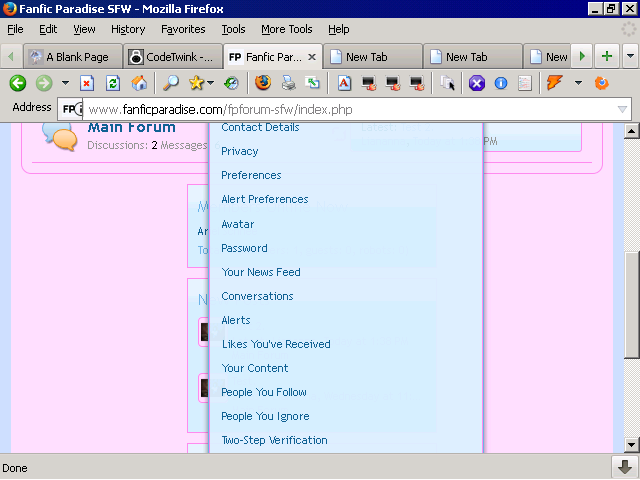This screenshot has height=480, width=640.
Task: Click the purple circle X icon
Action: tap(477, 83)
